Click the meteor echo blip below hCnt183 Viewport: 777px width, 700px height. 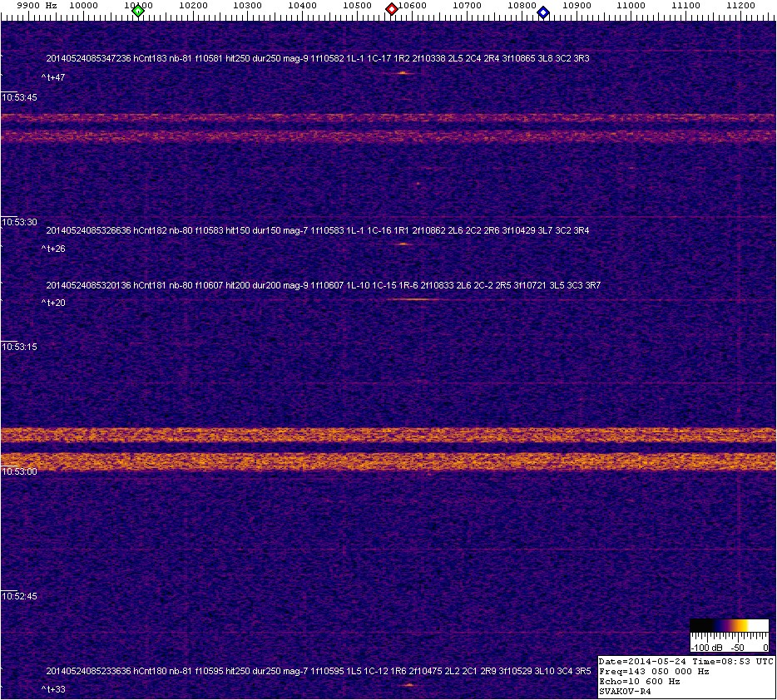click(x=403, y=73)
